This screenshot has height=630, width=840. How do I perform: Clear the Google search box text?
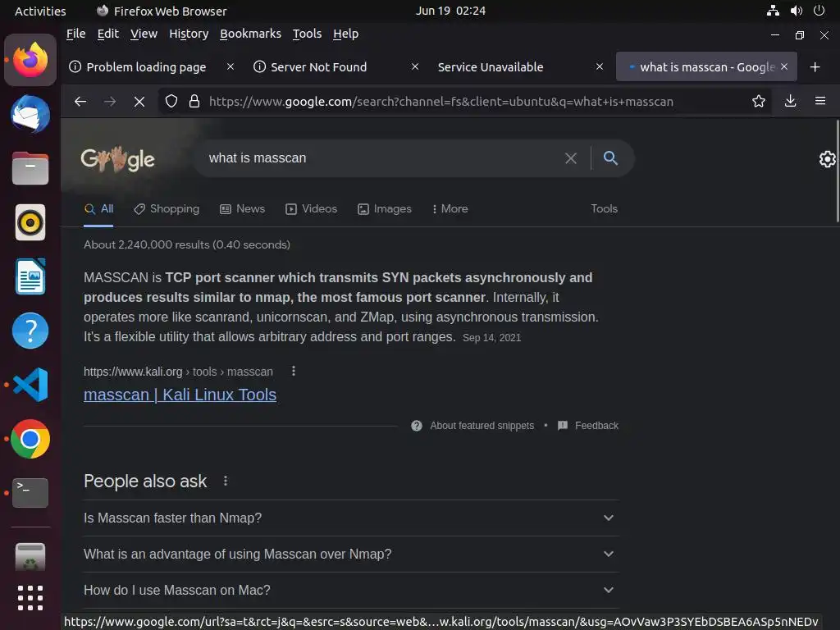point(571,158)
